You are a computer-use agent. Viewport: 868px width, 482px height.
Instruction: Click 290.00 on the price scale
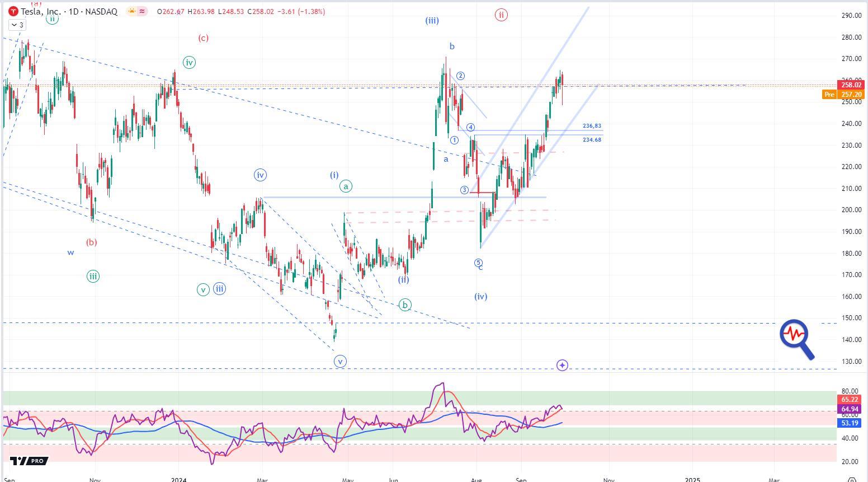pyautogui.click(x=851, y=16)
